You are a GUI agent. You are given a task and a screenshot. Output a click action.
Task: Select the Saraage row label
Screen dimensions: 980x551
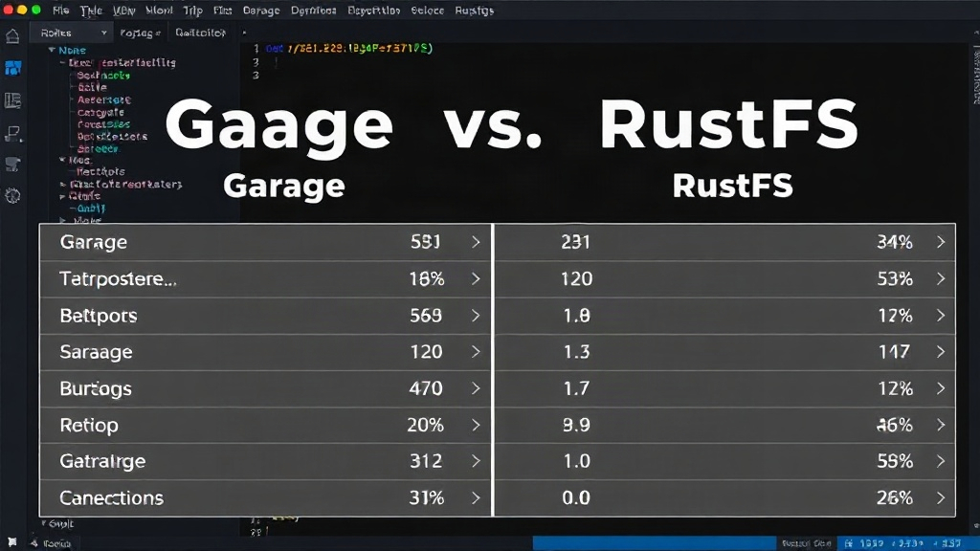click(97, 352)
